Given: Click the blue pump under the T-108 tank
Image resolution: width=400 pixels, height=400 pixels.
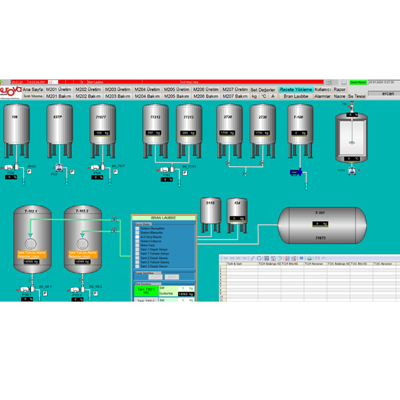Looking at the screenshot, I should point(296,172).
